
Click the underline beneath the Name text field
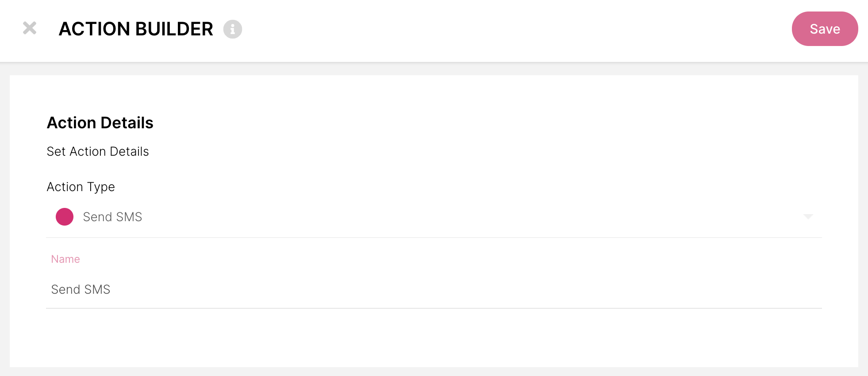click(x=434, y=308)
